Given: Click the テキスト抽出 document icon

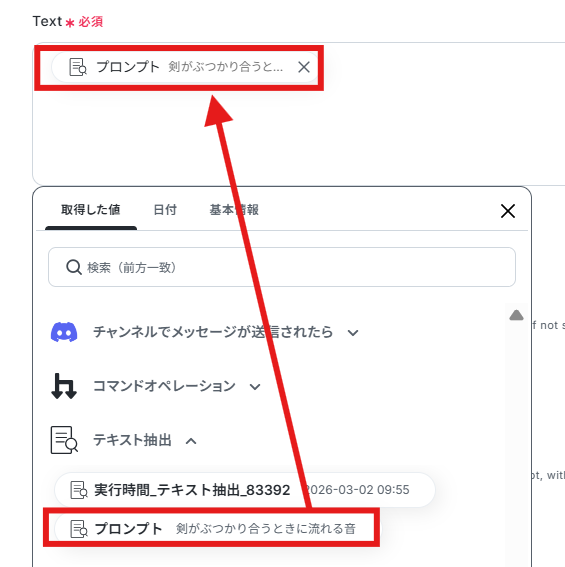Looking at the screenshot, I should (64, 440).
